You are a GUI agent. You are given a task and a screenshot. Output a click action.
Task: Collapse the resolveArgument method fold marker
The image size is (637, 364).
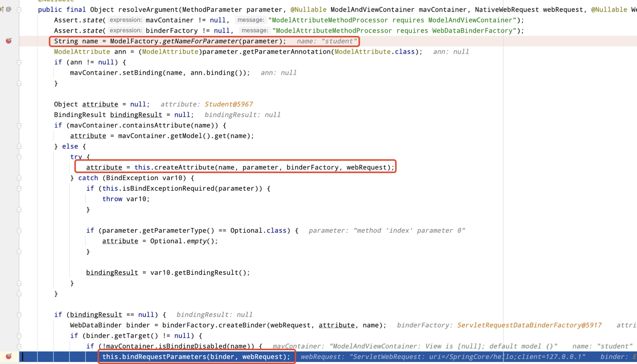[x=19, y=10]
